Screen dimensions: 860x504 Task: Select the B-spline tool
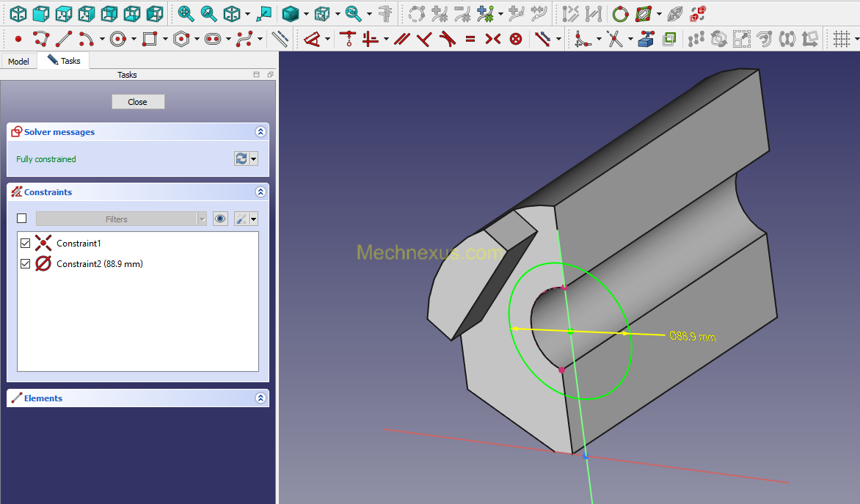pyautogui.click(x=244, y=39)
